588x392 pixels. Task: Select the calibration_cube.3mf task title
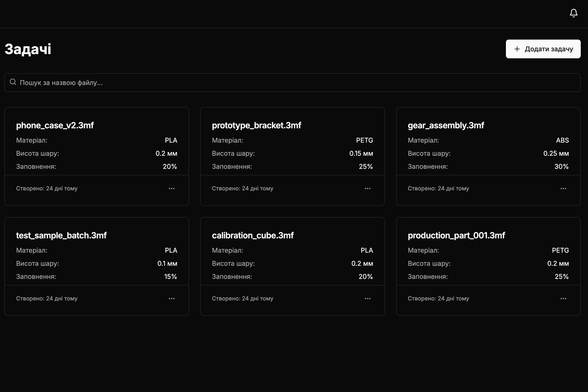click(x=253, y=235)
